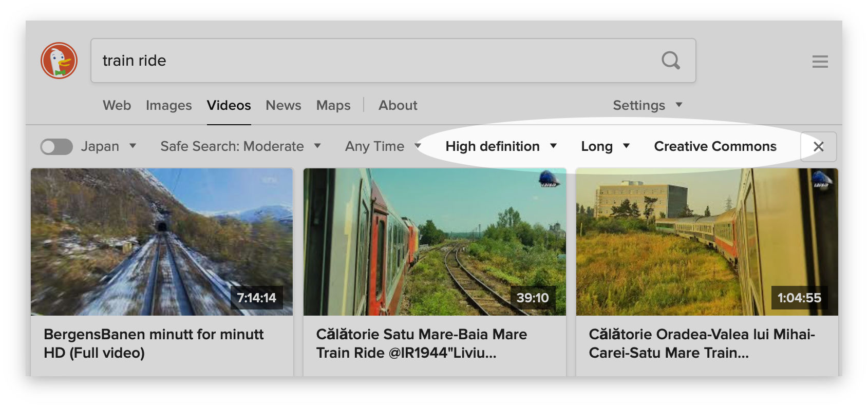Expand Safe Search: Moderate dropdown
Screen dimensions: 868x407
(240, 146)
